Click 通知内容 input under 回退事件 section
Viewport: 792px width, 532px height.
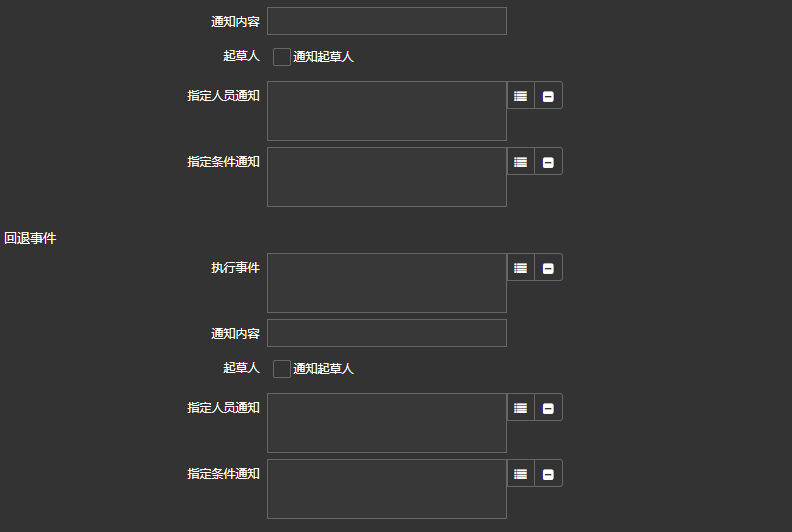click(386, 333)
